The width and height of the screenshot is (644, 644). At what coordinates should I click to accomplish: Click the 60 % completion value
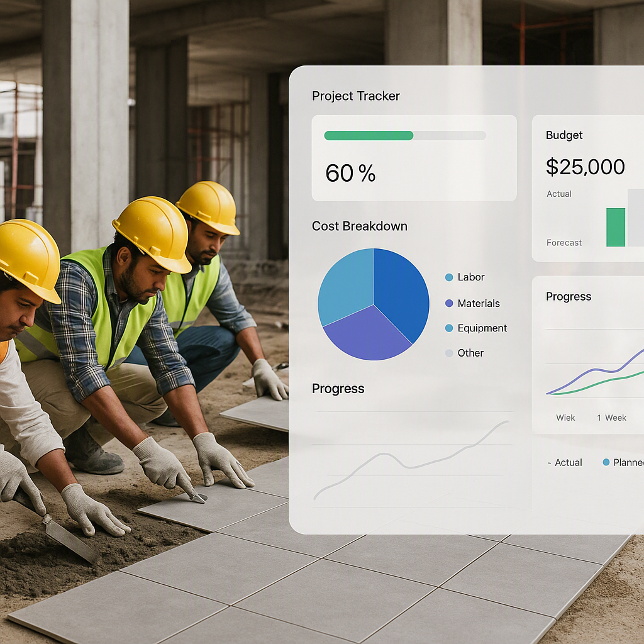[350, 173]
